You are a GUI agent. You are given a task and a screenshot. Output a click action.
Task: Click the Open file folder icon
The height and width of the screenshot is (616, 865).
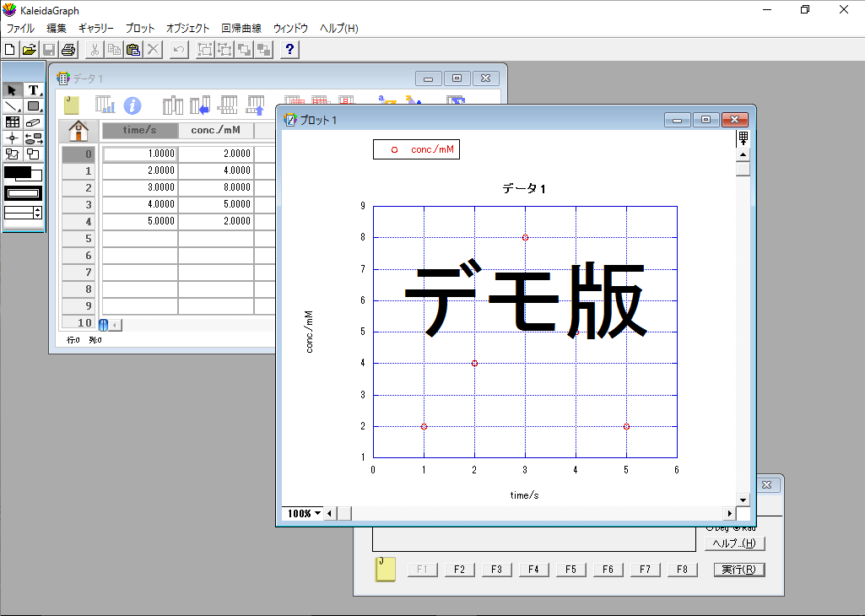(x=30, y=50)
